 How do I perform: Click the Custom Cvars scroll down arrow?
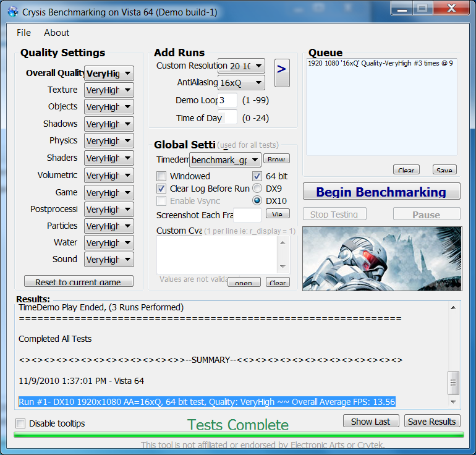click(x=283, y=266)
